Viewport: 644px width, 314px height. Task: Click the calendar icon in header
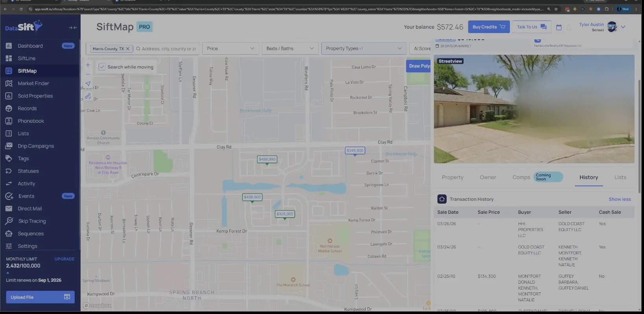(x=559, y=27)
